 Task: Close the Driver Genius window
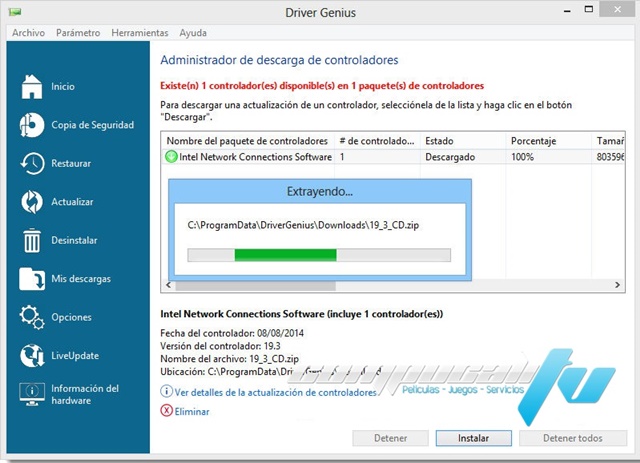point(617,10)
